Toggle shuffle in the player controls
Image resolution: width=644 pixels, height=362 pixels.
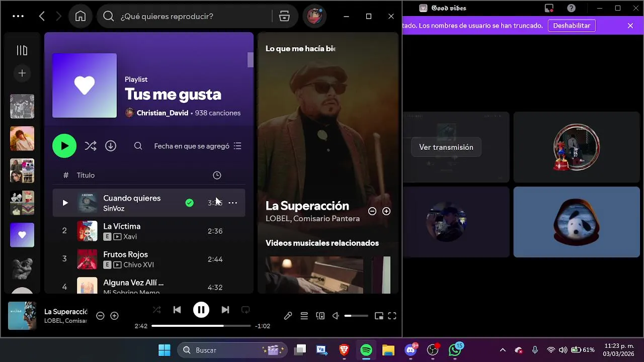(157, 310)
